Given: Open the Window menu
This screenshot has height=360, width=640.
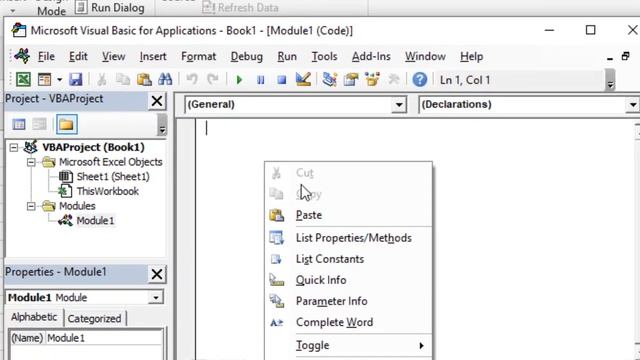Looking at the screenshot, I should (425, 56).
